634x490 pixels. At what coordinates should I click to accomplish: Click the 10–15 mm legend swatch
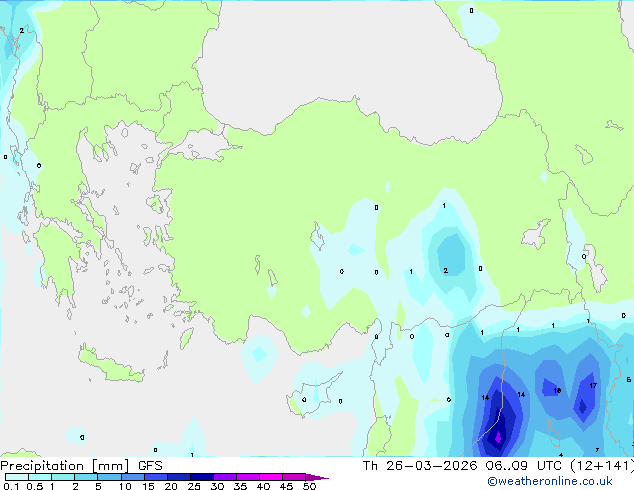tap(132, 477)
